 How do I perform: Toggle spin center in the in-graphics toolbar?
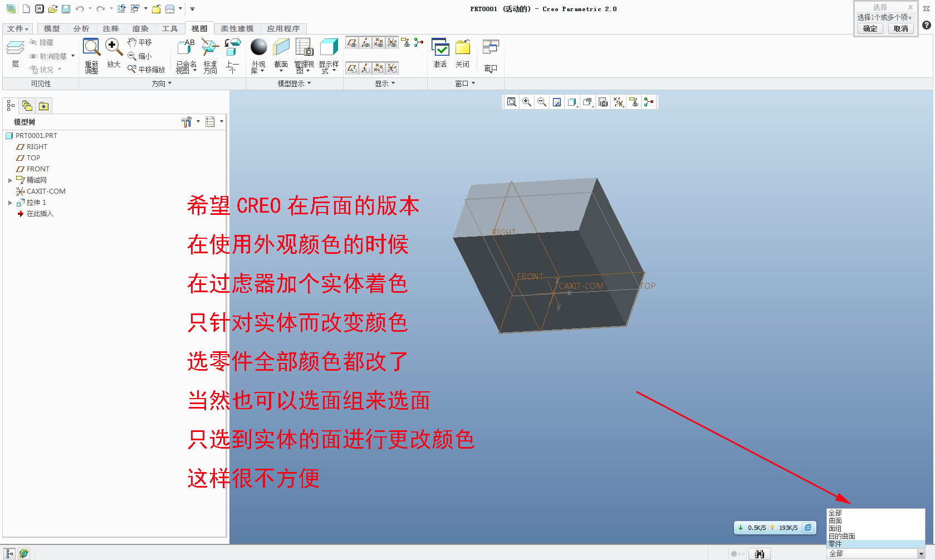(x=649, y=102)
